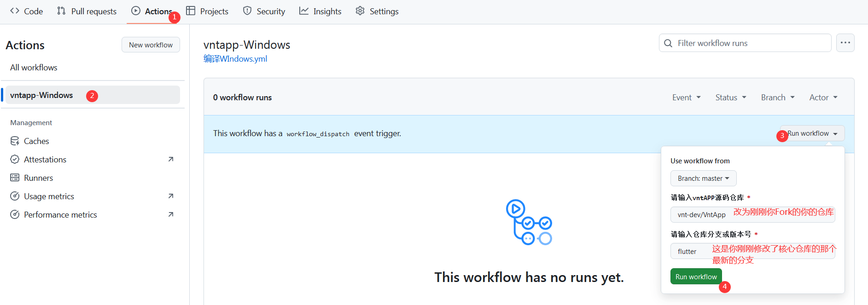Expand the Actor filter dropdown
This screenshot has width=868, height=305.
coord(823,98)
